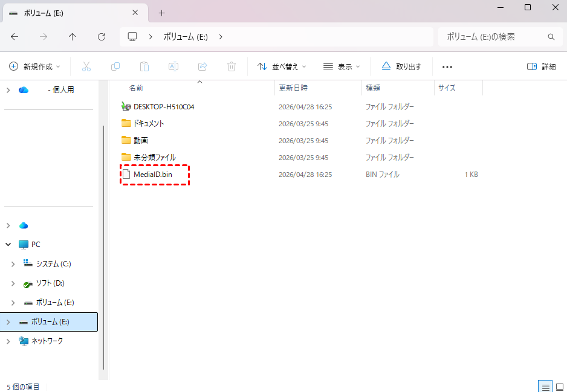Switch to large thumbnails view icon
Screen dimensions: 567x392
pos(559,387)
